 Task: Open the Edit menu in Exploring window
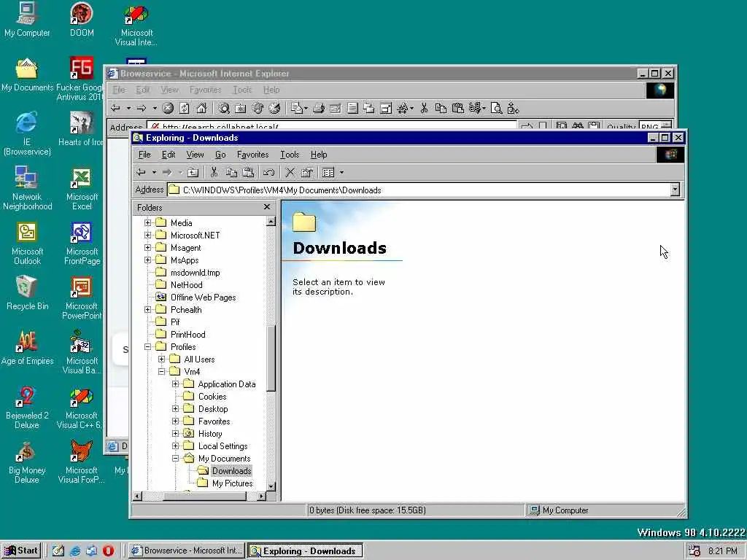click(x=169, y=155)
